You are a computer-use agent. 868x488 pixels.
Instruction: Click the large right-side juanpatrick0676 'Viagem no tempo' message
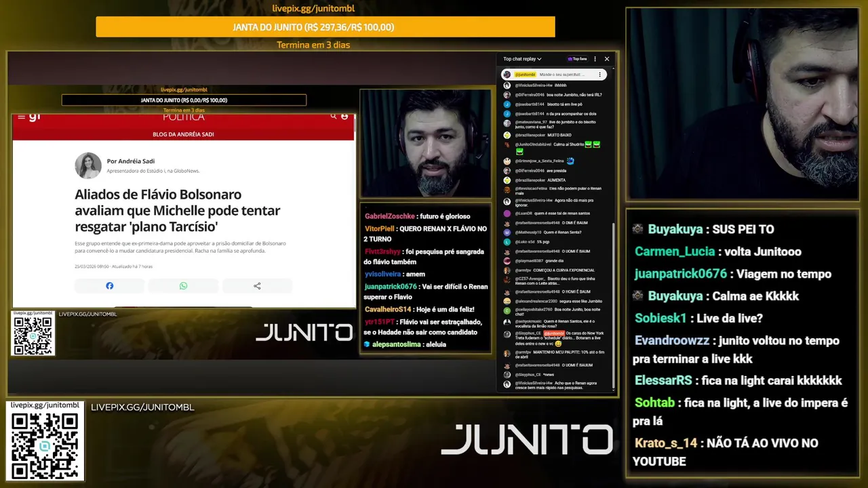(732, 274)
